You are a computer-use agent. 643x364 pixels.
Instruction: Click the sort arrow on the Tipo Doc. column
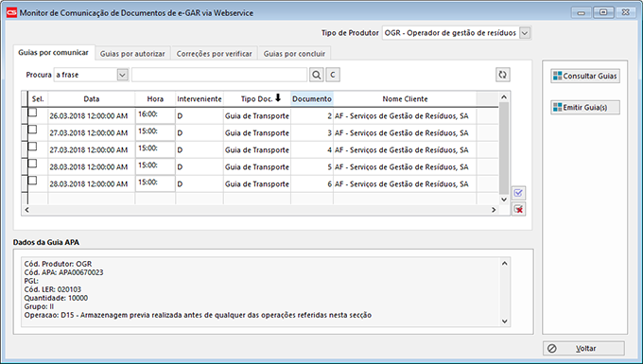(x=278, y=98)
